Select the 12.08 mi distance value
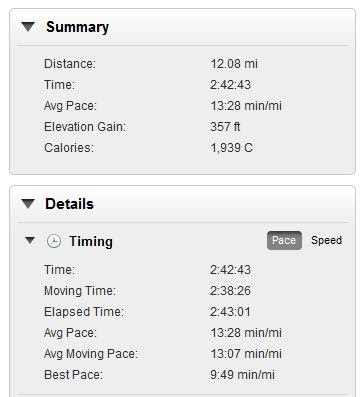 (x=234, y=64)
